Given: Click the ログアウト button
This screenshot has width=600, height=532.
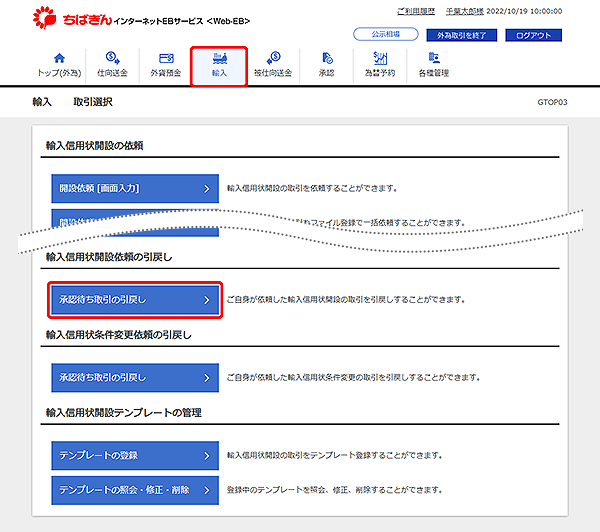Looking at the screenshot, I should (533, 35).
